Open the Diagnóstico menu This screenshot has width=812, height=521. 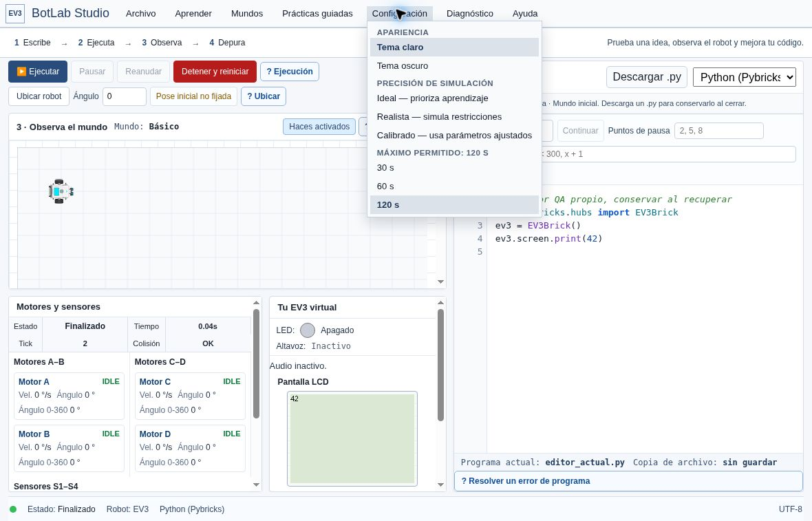click(470, 14)
